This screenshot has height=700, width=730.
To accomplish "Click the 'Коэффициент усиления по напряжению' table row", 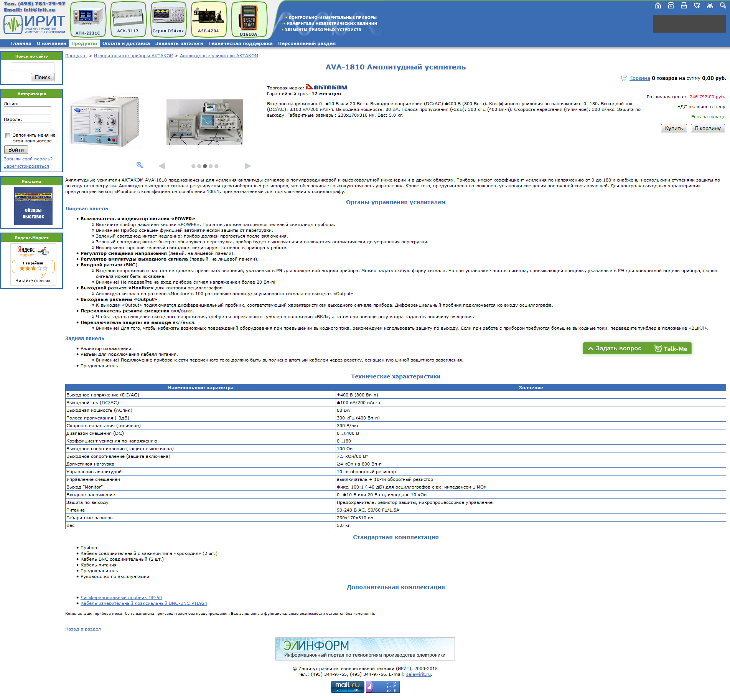I will [x=395, y=441].
